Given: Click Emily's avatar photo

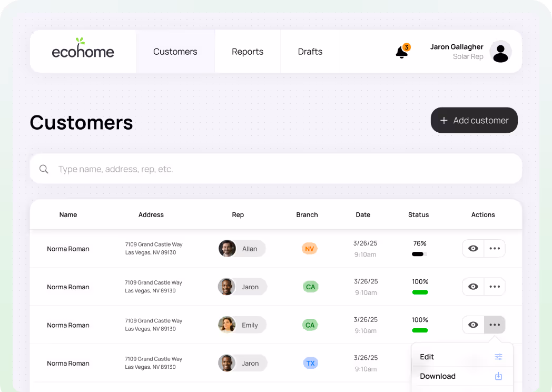Looking at the screenshot, I should coord(226,325).
